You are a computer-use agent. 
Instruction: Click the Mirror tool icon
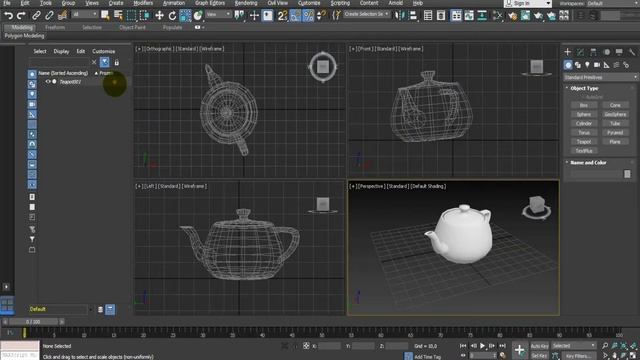399,16
